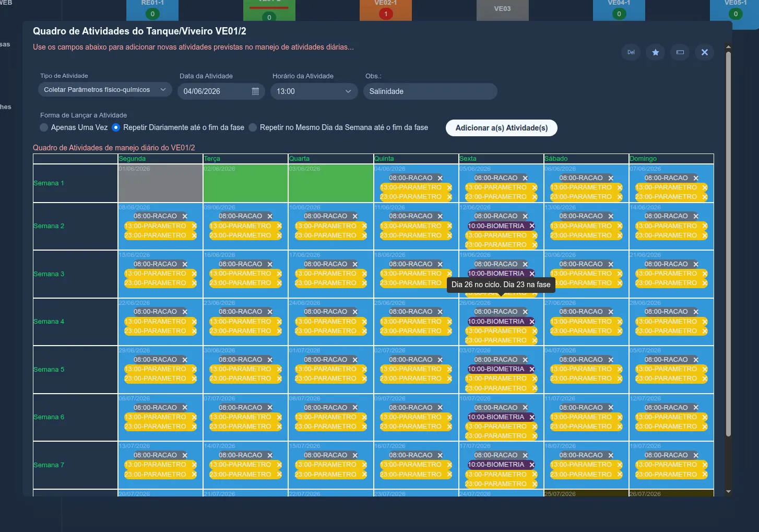Viewport: 759px width, 532px height.
Task: Remove 13:00-PARAMETRO on 17/06/2026
Action: coord(364,274)
